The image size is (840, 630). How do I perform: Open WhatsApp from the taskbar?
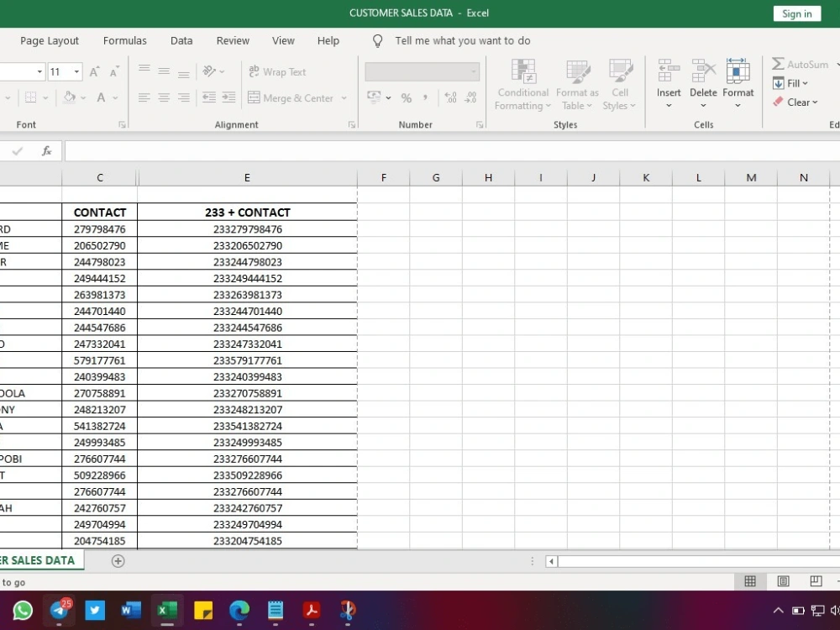click(23, 610)
